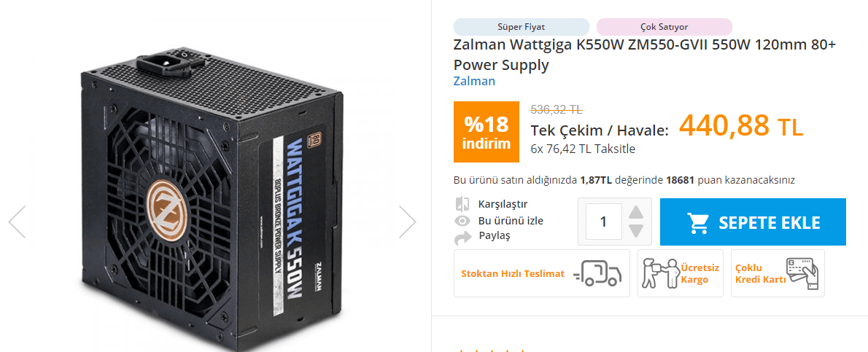Click the quantity input field
Viewport: 868px width, 352px height.
pos(603,222)
